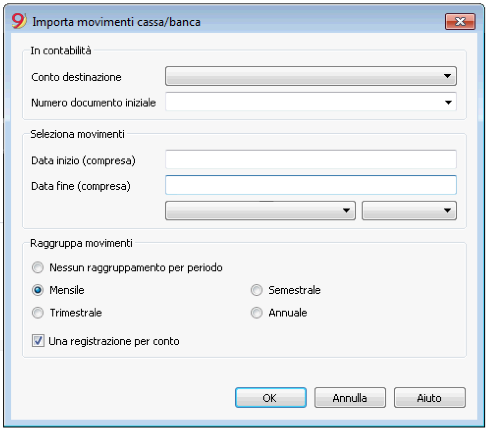The height and width of the screenshot is (434, 490).
Task: Click the Conto destinazione label
Action: click(76, 77)
